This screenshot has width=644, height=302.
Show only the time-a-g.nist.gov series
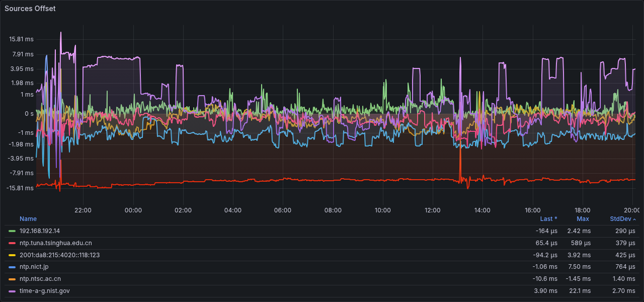click(x=44, y=291)
